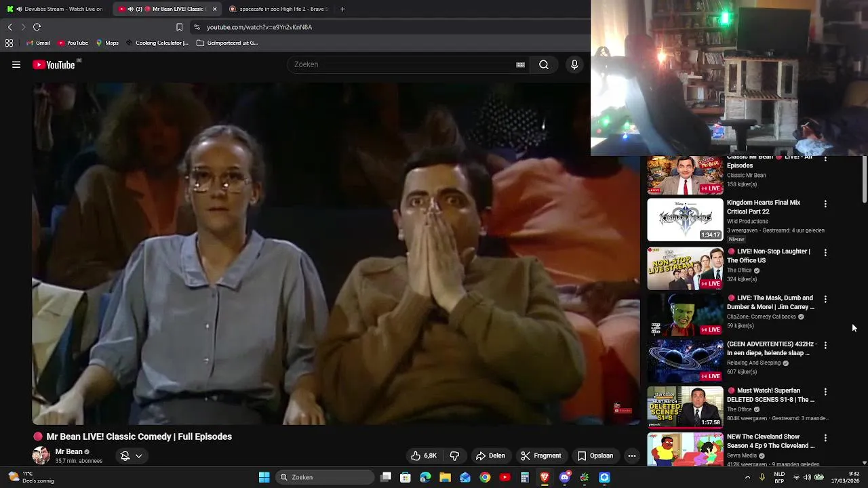The width and height of the screenshot is (868, 488).
Task: Dislike the video with thumbs down
Action: point(454,455)
